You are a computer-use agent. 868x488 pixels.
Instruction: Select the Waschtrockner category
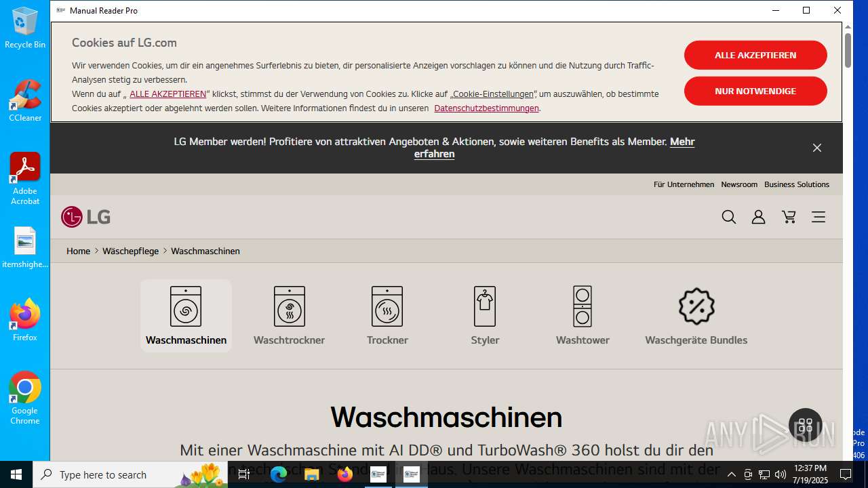289,316
